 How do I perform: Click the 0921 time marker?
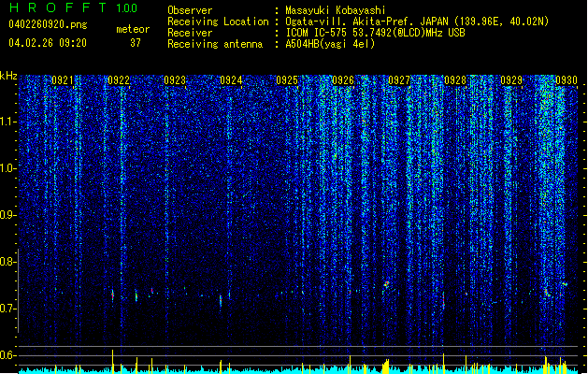(63, 80)
